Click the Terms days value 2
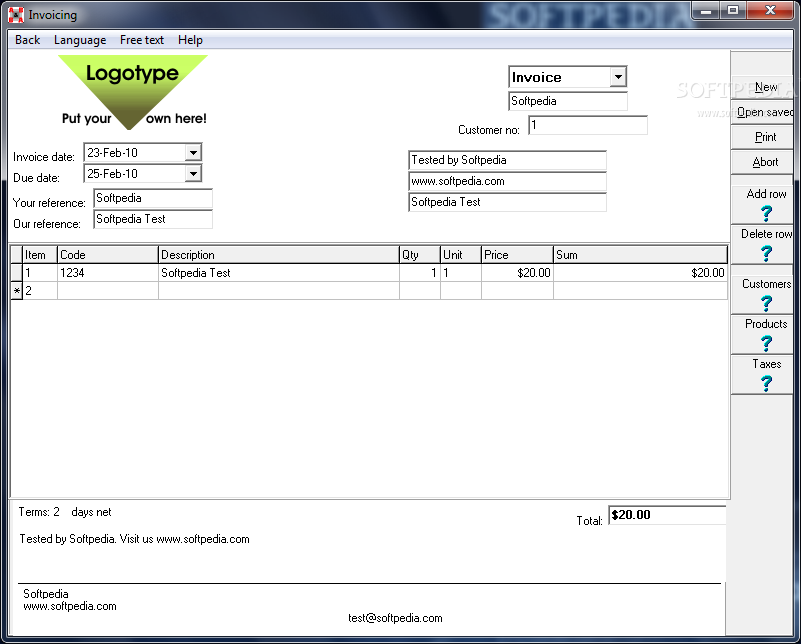This screenshot has width=801, height=644. point(56,512)
